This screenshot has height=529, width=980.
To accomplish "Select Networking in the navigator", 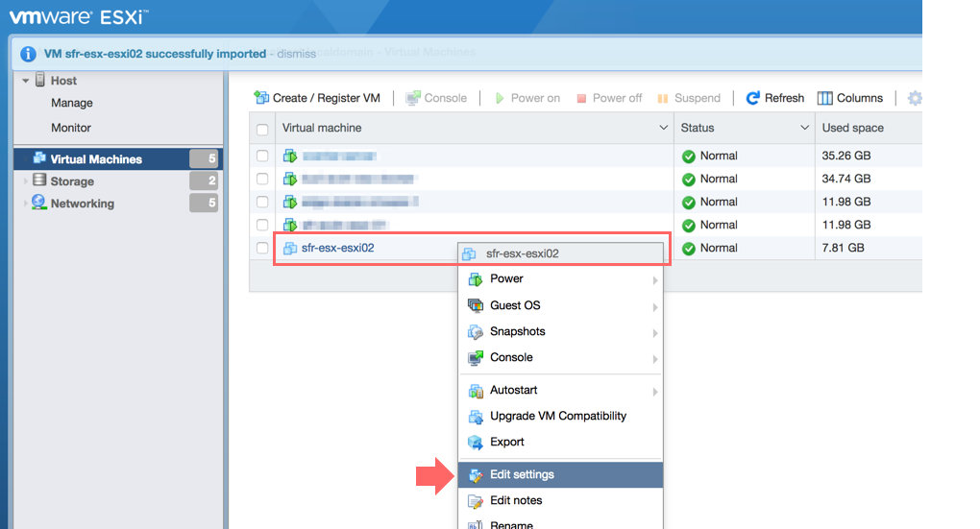I will pyautogui.click(x=83, y=204).
